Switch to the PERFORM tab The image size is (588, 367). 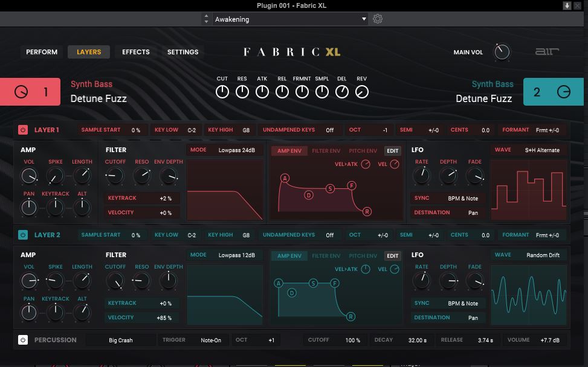(42, 52)
